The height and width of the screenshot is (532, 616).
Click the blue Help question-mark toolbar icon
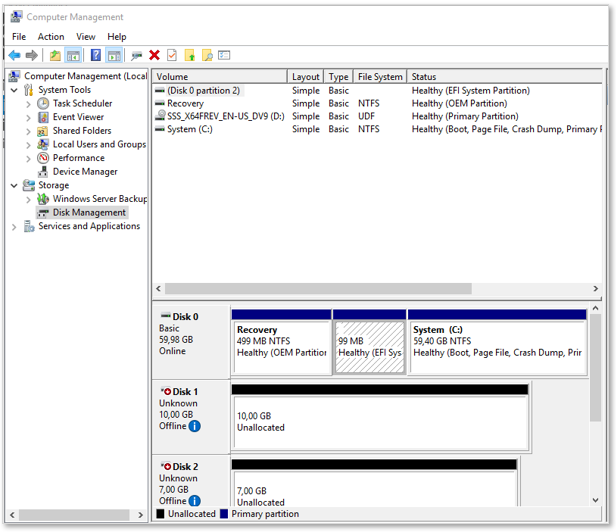95,55
